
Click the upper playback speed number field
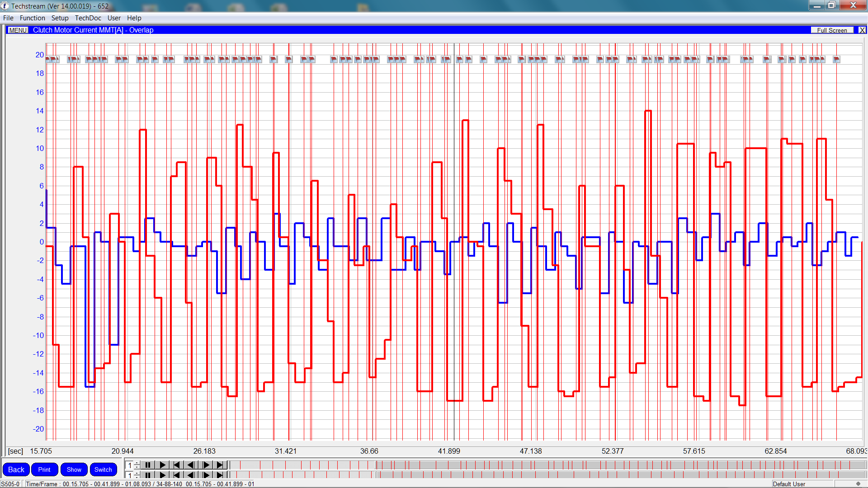[130, 465]
